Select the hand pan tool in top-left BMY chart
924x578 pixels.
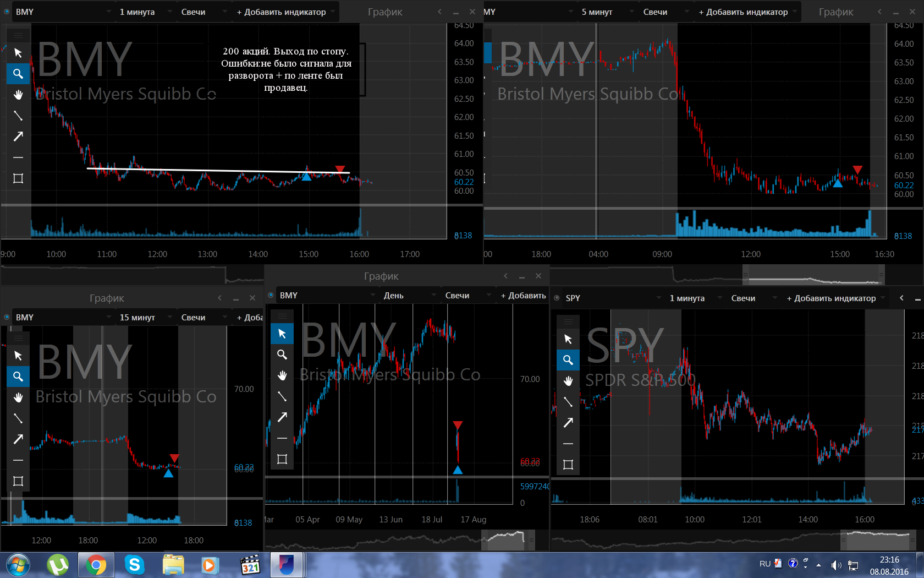click(x=18, y=95)
